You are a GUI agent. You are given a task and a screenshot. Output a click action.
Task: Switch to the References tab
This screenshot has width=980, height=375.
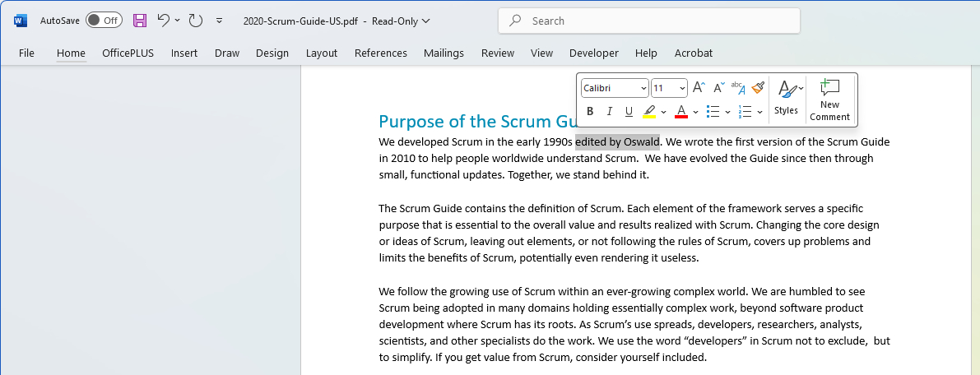pos(381,53)
